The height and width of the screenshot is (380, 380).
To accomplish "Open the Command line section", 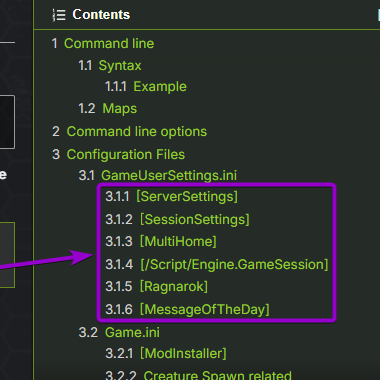I will [109, 44].
